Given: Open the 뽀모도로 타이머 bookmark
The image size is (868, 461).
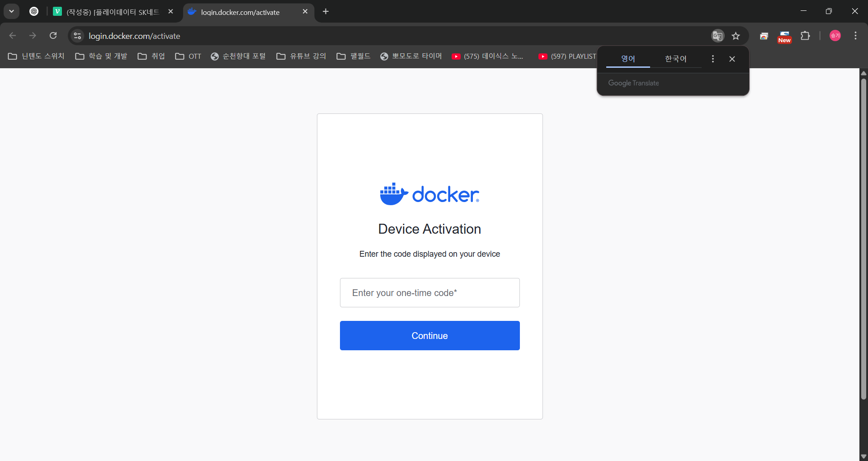Looking at the screenshot, I should [411, 56].
